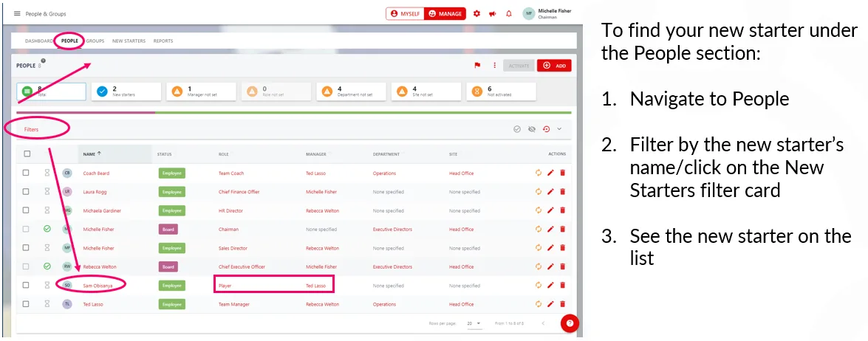Click the Executive Directors link for Rebecca Welton

point(392,267)
